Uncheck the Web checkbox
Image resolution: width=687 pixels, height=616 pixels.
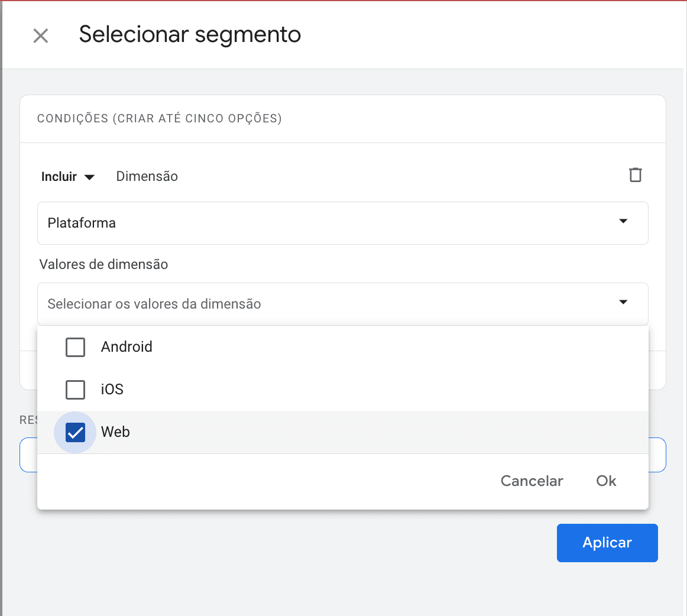[75, 432]
